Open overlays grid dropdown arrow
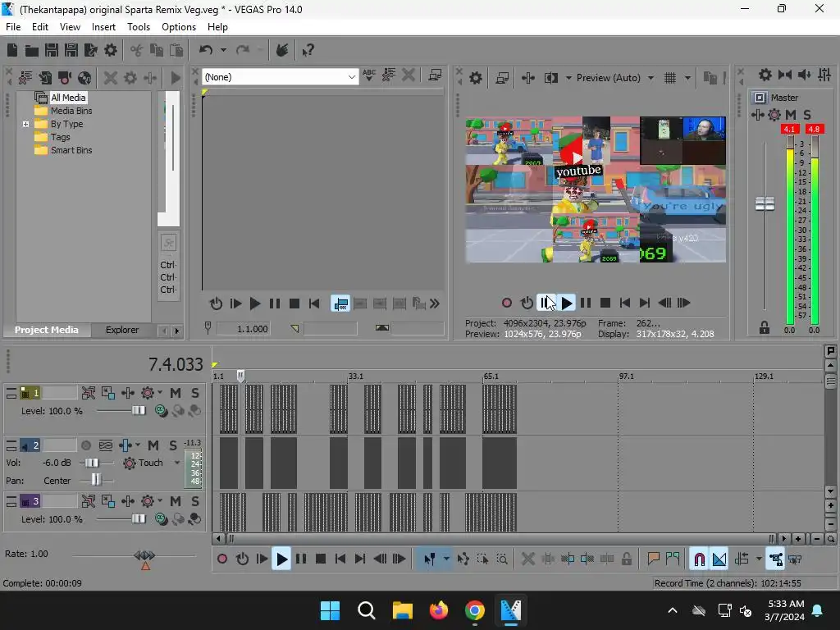840x630 pixels. 687,78
